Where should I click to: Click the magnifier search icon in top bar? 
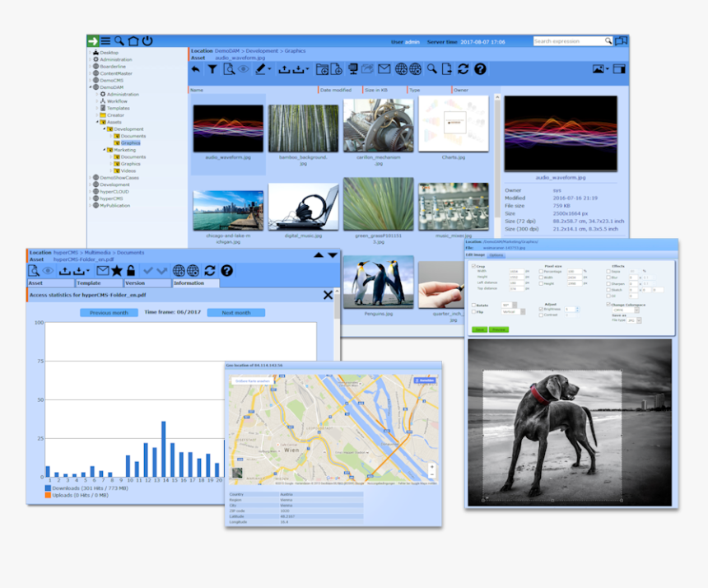(119, 41)
